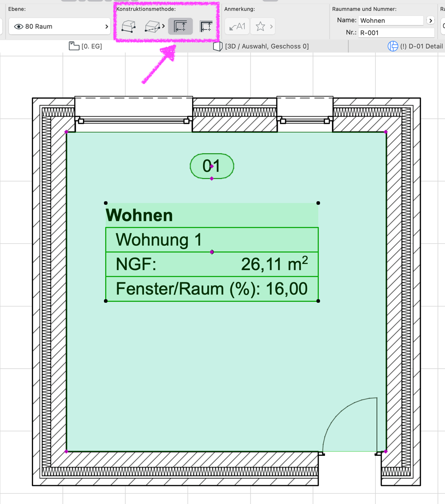The image size is (445, 504).
Task: Open the 80 Raum layer dropdown
Action: (x=60, y=26)
